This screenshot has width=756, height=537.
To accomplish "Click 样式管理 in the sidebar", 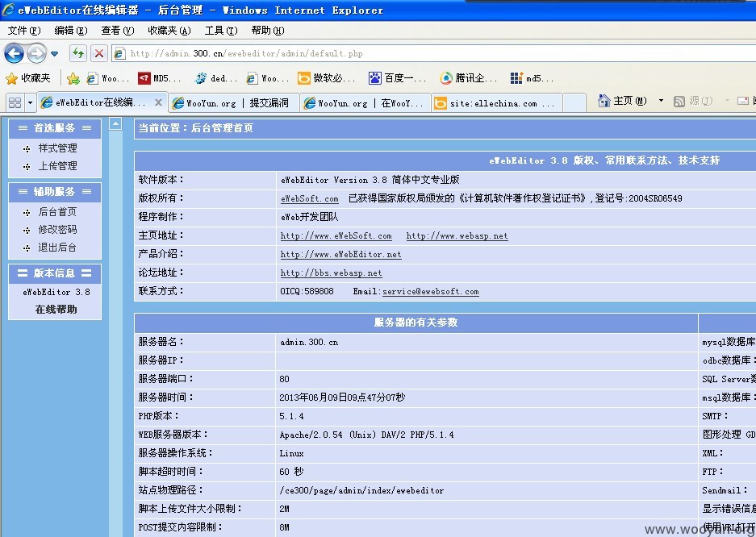I will (x=57, y=148).
